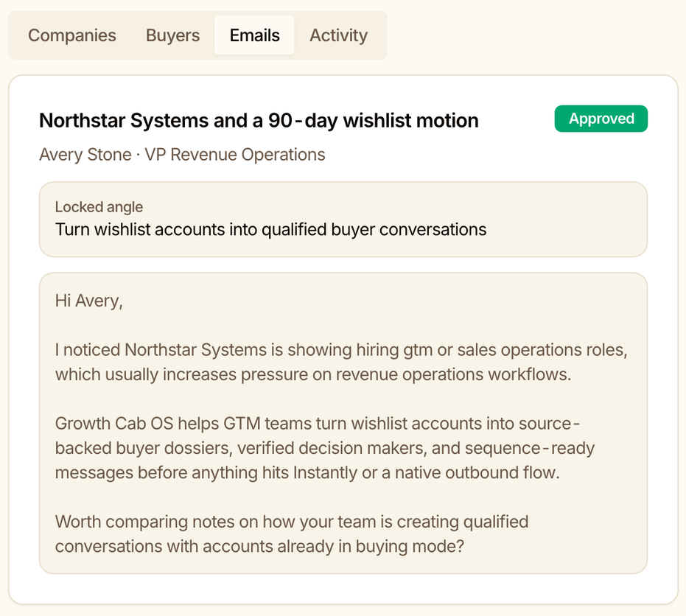
Task: Click the paragraph starting 'Growth Cab OS helps'
Action: point(325,448)
